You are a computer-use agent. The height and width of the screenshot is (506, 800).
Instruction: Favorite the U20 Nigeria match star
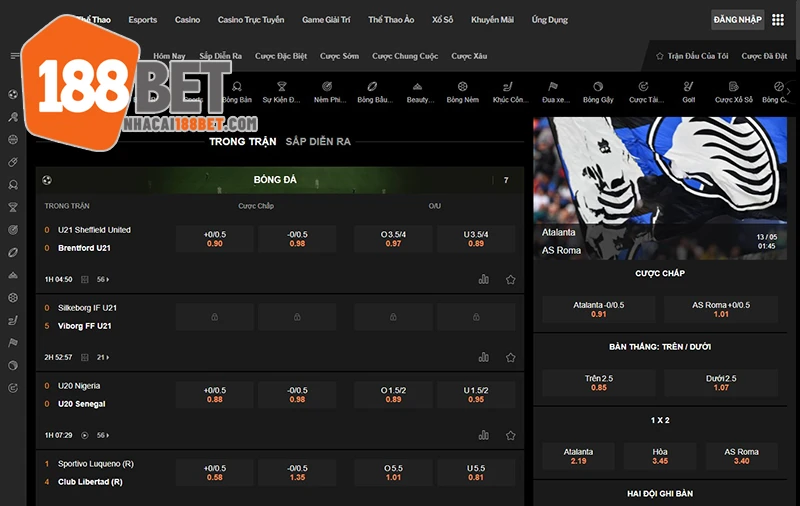click(510, 435)
